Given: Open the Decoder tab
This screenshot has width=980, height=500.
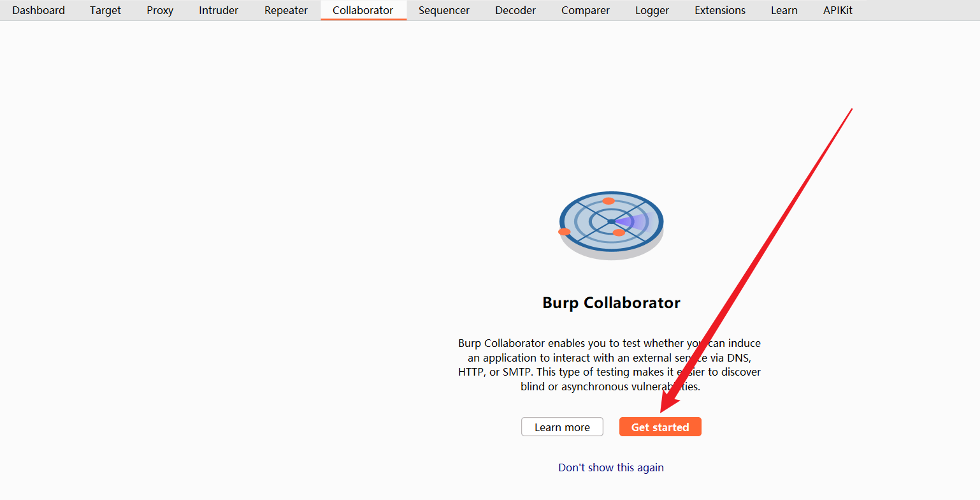Looking at the screenshot, I should click(x=515, y=10).
